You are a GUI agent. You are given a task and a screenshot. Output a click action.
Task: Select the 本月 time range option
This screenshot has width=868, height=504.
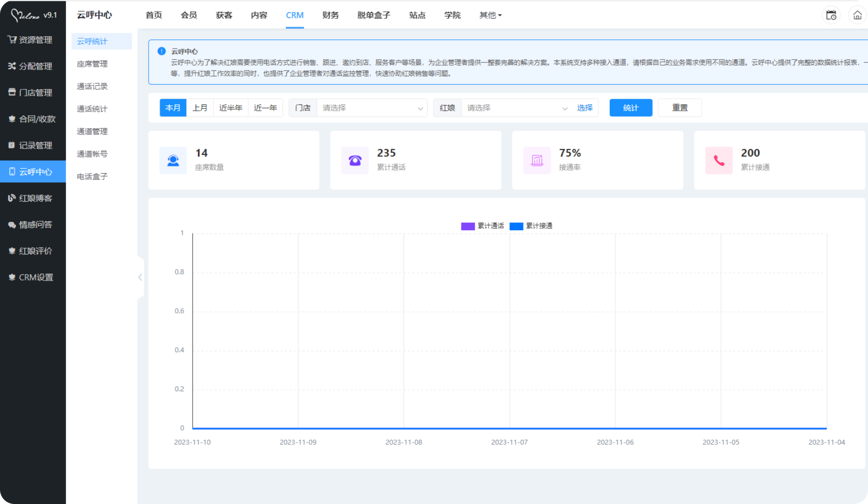point(173,108)
